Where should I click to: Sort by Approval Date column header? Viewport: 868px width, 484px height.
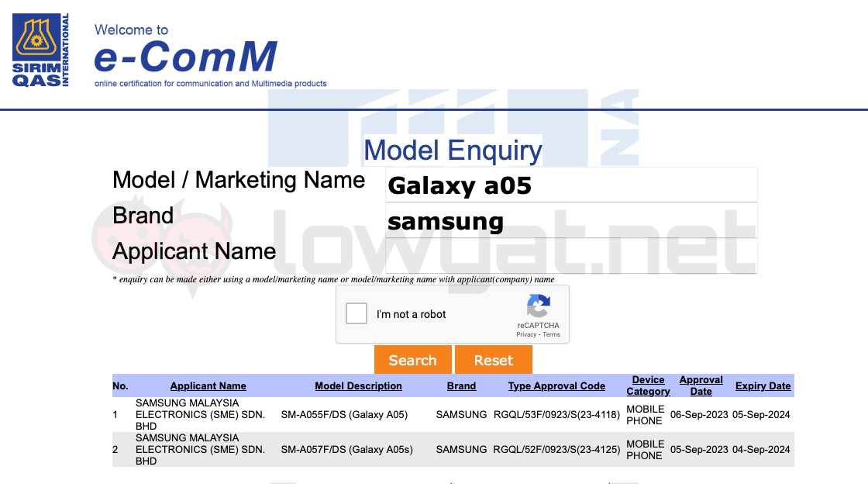coord(701,385)
